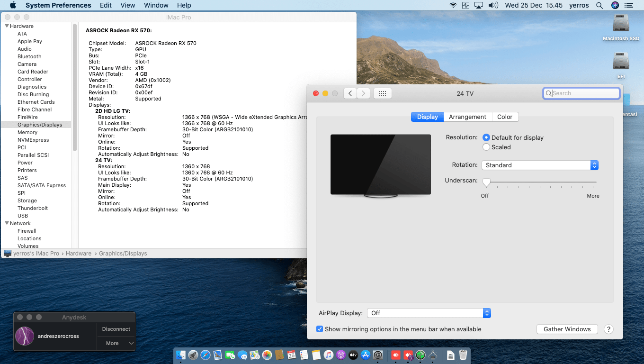Open the App Store dock icon
This screenshot has width=644, height=364.
click(365, 355)
